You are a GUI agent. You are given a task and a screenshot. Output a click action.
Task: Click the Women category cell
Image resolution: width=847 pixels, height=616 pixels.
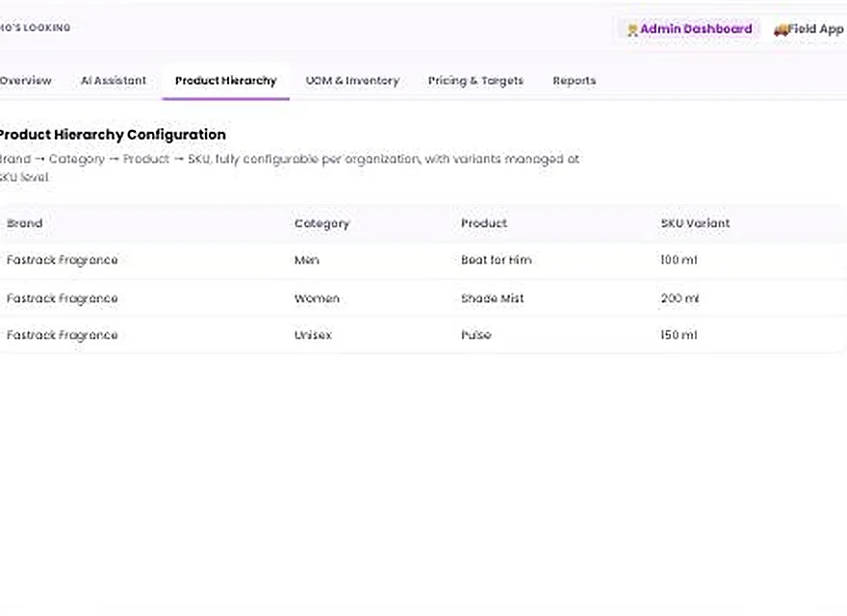click(317, 298)
